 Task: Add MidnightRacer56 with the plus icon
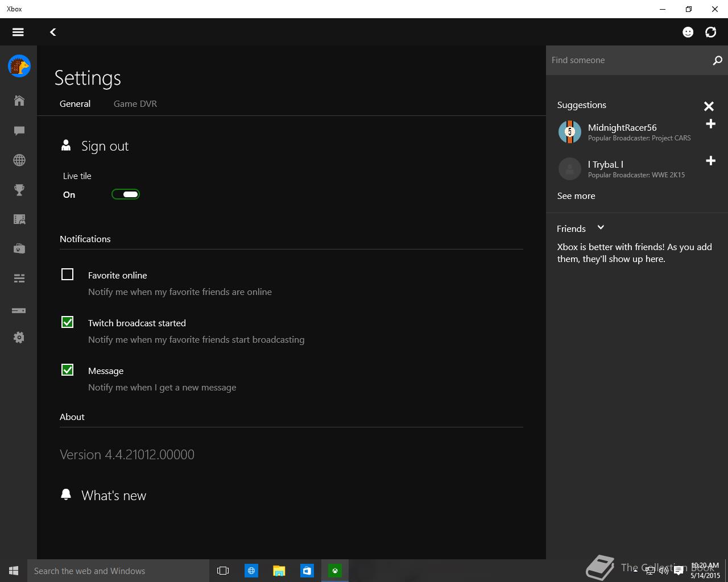(x=710, y=124)
